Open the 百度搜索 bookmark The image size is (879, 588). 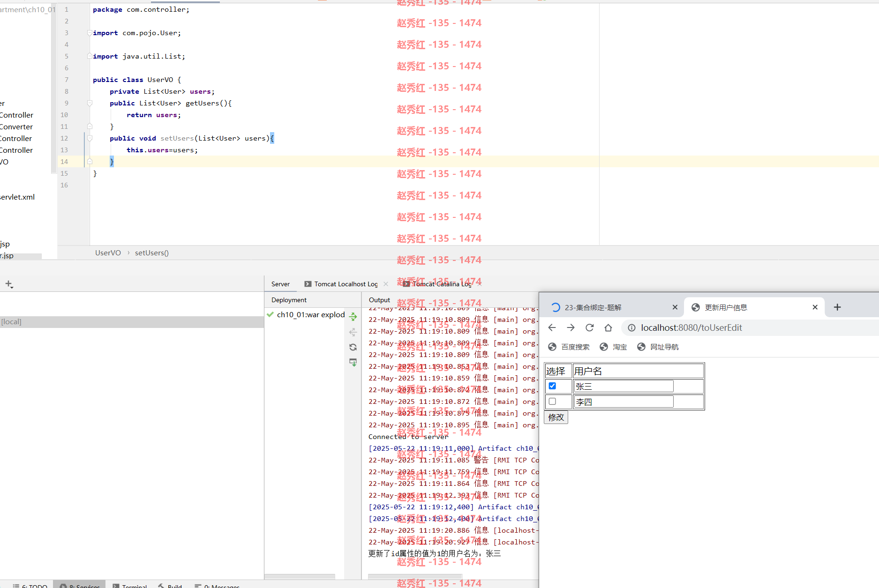click(569, 347)
